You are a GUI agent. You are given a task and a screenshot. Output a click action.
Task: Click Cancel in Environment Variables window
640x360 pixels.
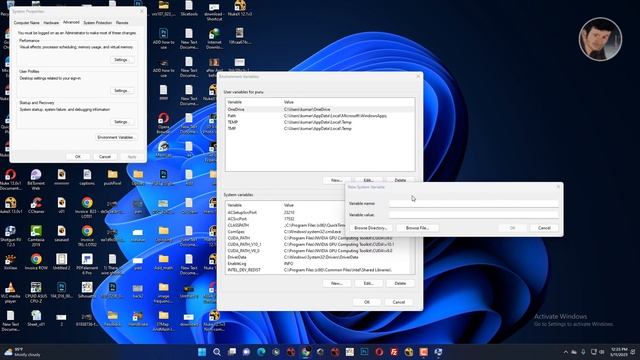tap(399, 302)
